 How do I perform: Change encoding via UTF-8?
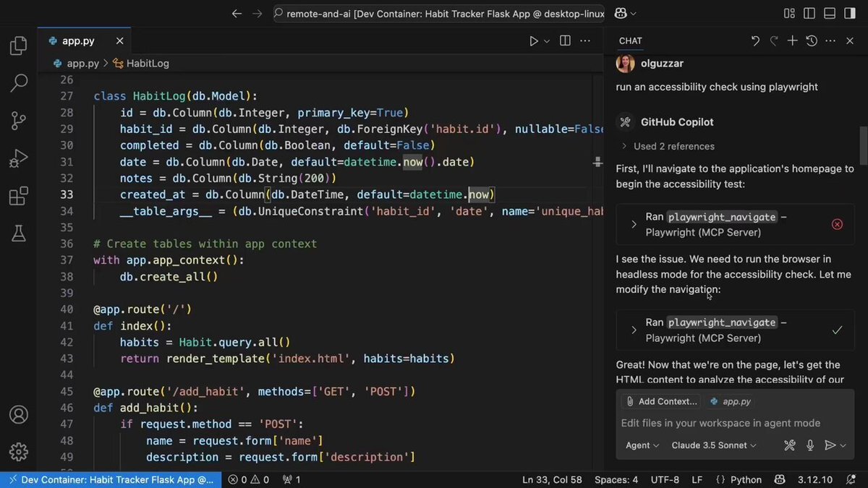tap(665, 479)
